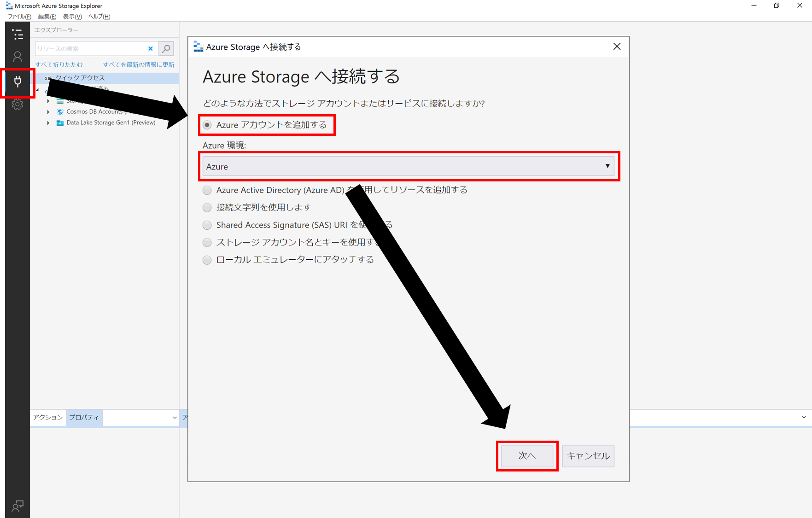Collapse the left bottom panel chevron
Image resolution: width=812 pixels, height=518 pixels.
tap(175, 418)
